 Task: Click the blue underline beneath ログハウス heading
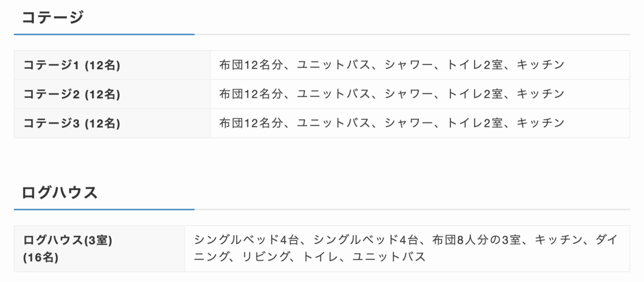pyautogui.click(x=104, y=209)
